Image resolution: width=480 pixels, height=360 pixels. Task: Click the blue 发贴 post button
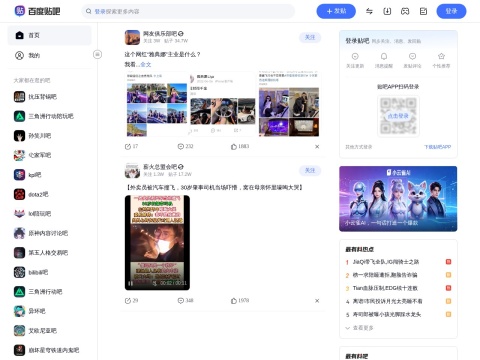pos(336,11)
